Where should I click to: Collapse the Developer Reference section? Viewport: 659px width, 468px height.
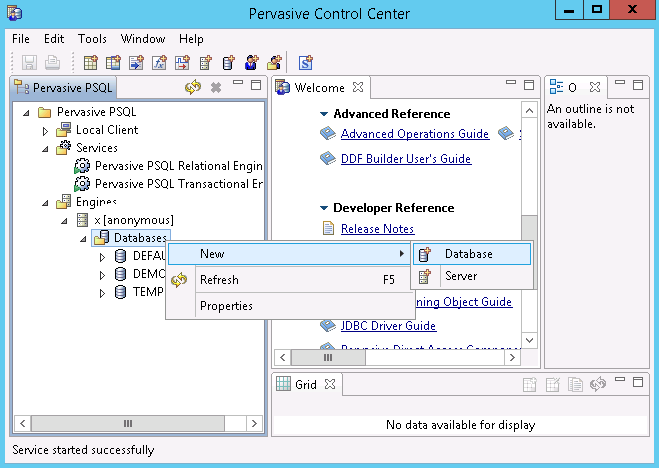(324, 208)
